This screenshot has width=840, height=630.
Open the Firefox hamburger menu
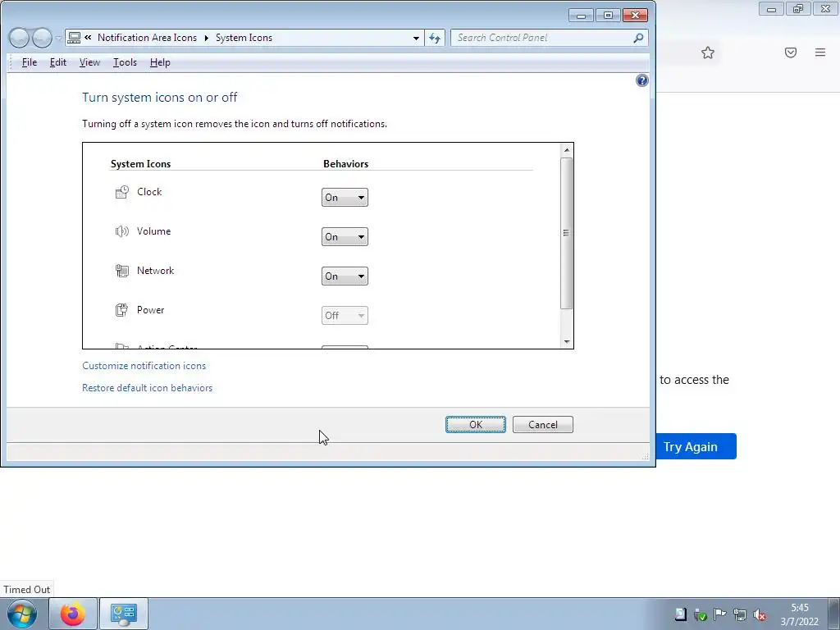point(820,52)
